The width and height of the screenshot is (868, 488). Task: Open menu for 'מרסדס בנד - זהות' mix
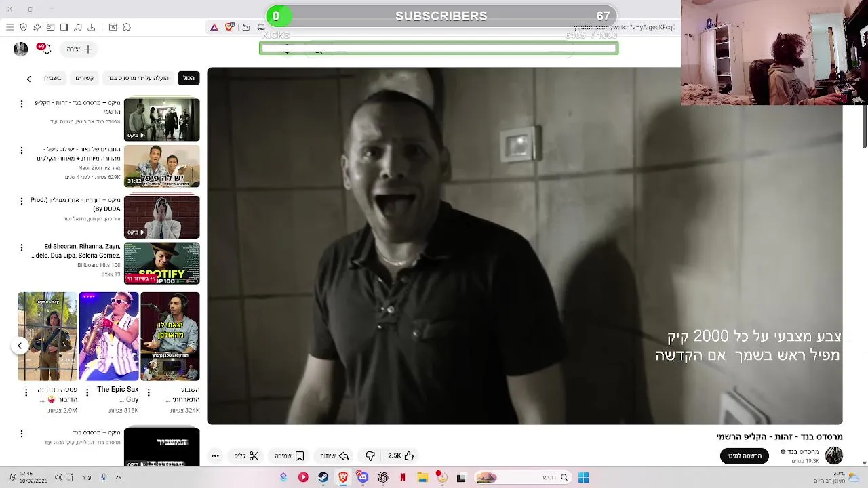tap(21, 104)
